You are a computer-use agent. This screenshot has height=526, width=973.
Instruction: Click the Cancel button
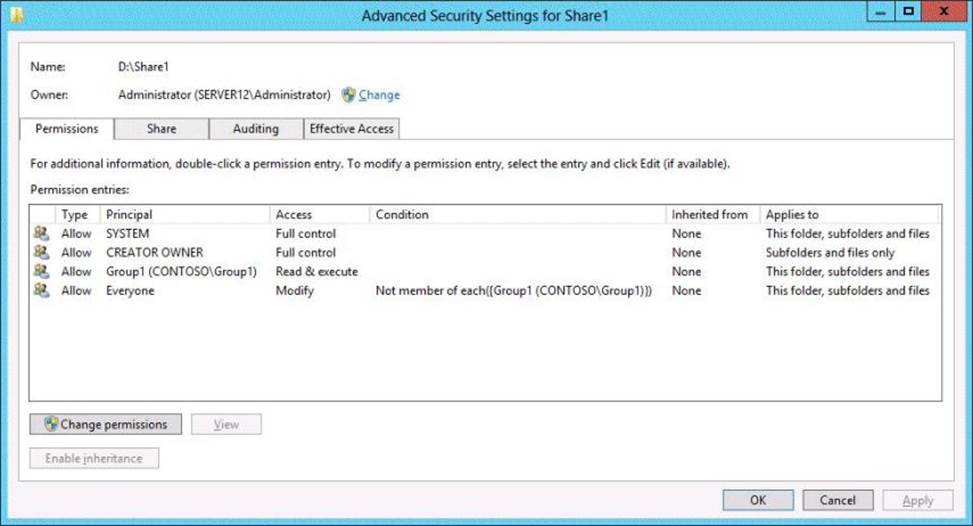click(838, 500)
